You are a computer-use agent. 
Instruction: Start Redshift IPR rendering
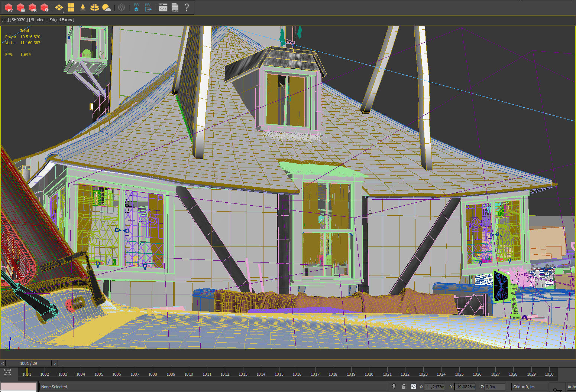(33, 7)
